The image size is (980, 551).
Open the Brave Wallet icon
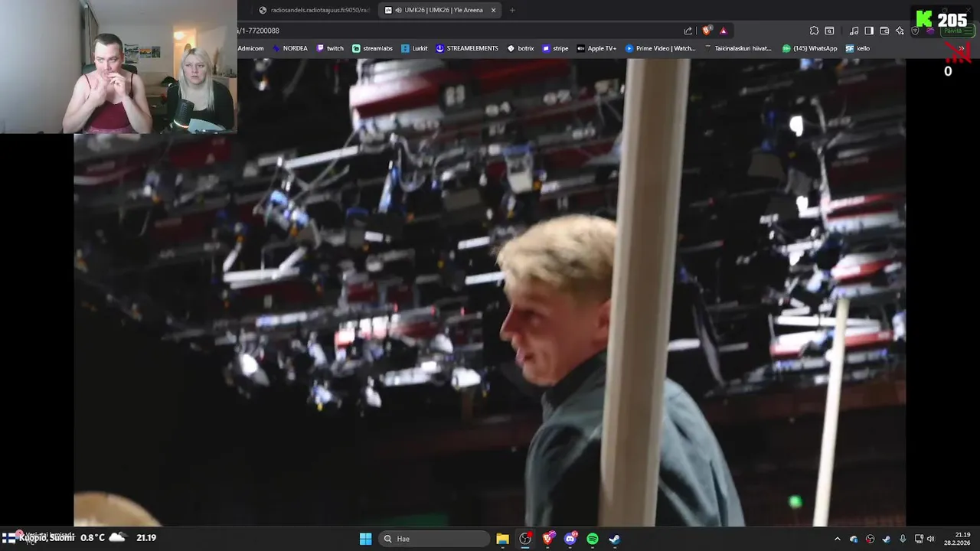(884, 31)
